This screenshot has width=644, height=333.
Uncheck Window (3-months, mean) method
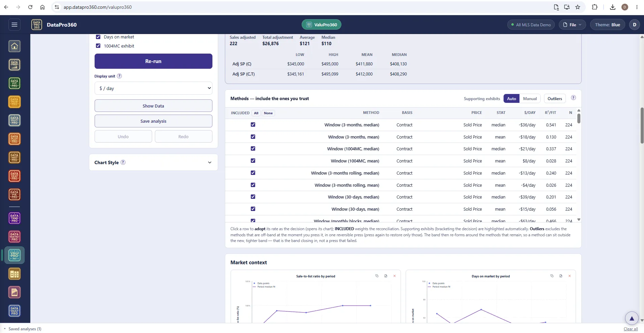click(x=253, y=137)
